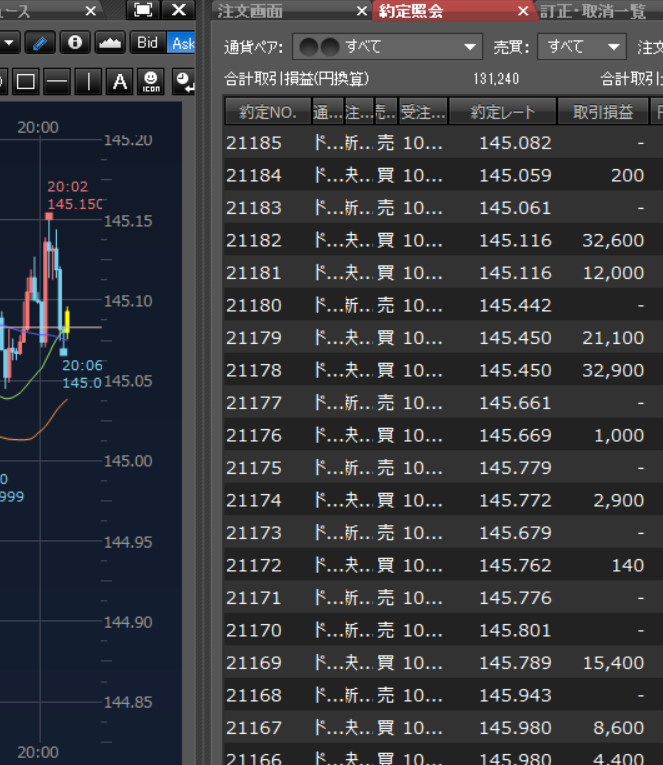The image size is (663, 765).
Task: Select the horizontal line tool
Action: [57, 82]
